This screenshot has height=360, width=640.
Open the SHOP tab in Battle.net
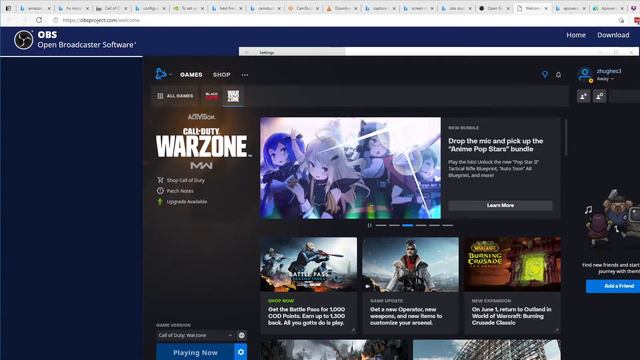click(222, 75)
